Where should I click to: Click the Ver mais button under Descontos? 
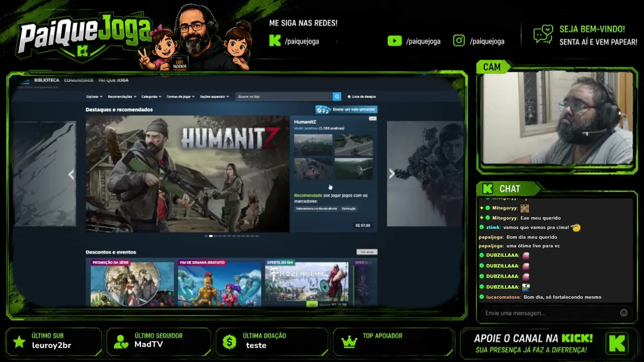[367, 252]
